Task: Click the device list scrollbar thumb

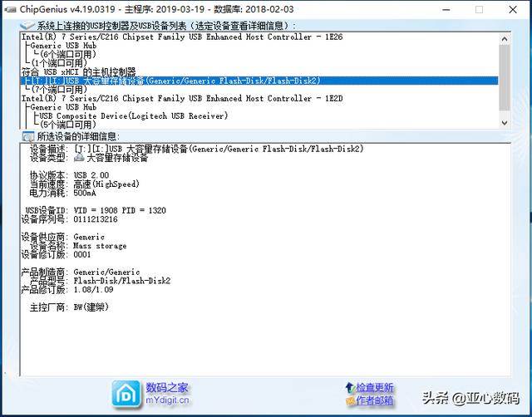Action: 505,78
